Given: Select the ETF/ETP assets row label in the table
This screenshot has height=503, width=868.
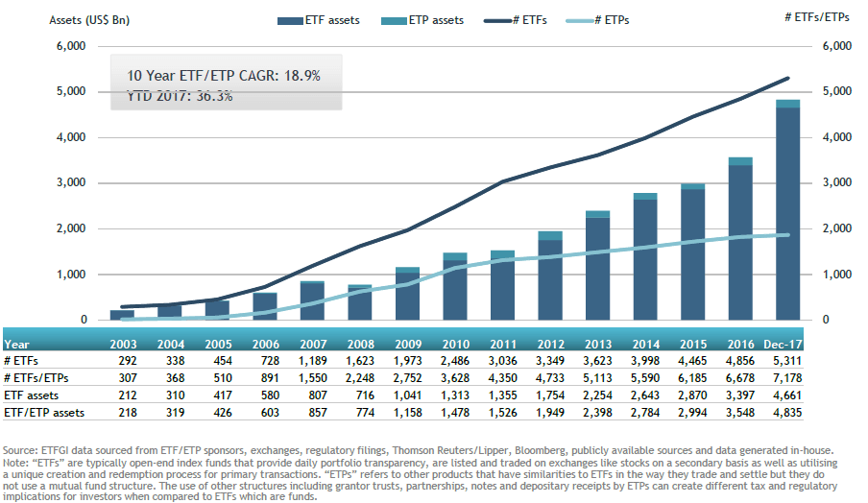Looking at the screenshot, I should coord(38,413).
